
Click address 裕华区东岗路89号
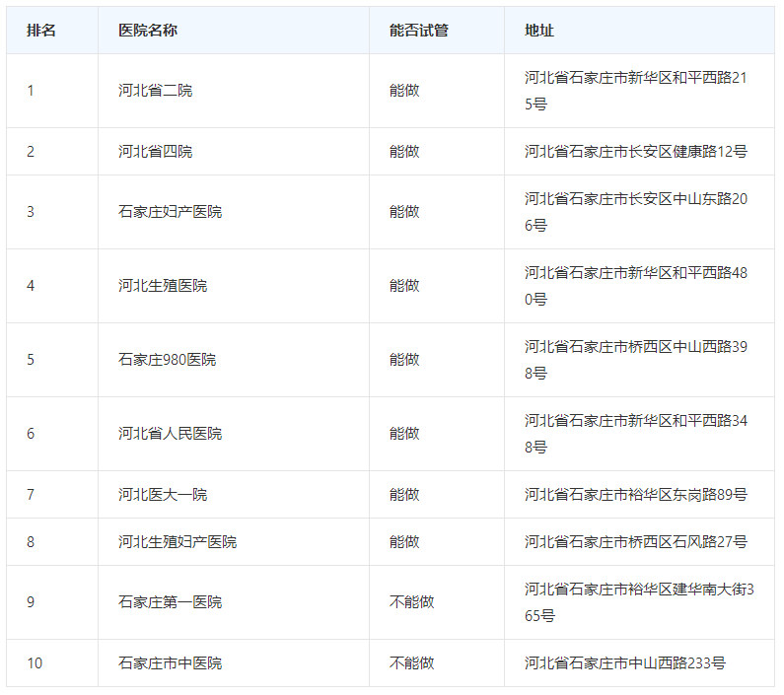(636, 495)
